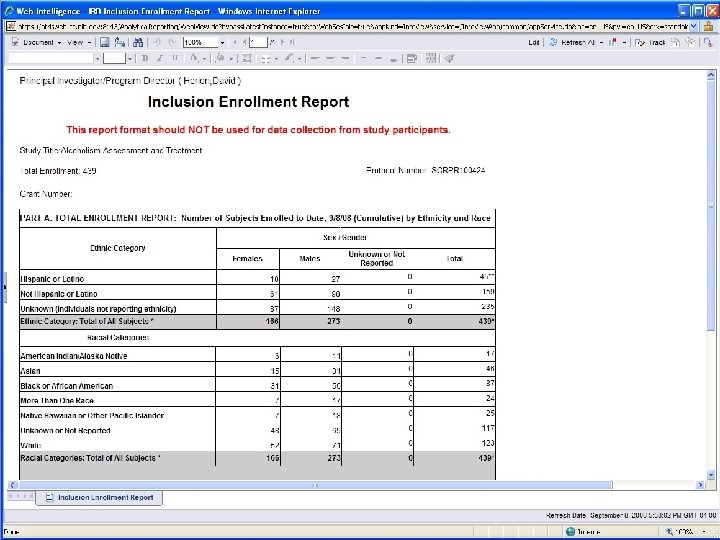
Task: Toggle Italic formatting
Action: point(160,58)
